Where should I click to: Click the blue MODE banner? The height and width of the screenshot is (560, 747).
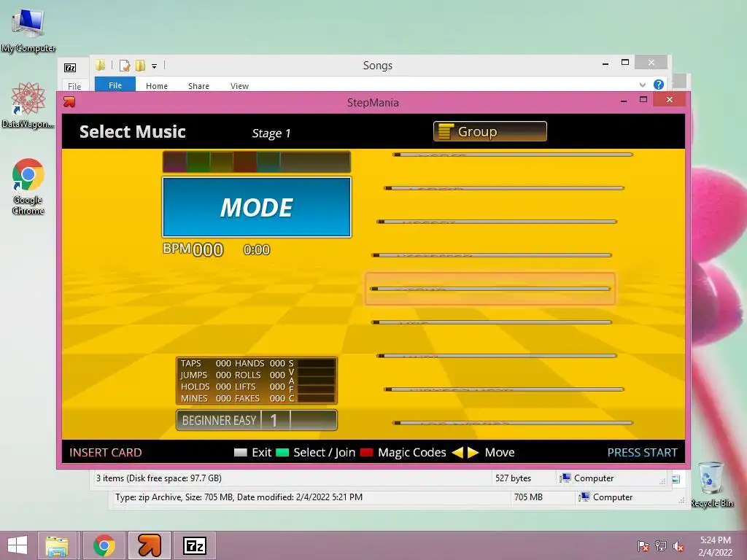pyautogui.click(x=257, y=207)
